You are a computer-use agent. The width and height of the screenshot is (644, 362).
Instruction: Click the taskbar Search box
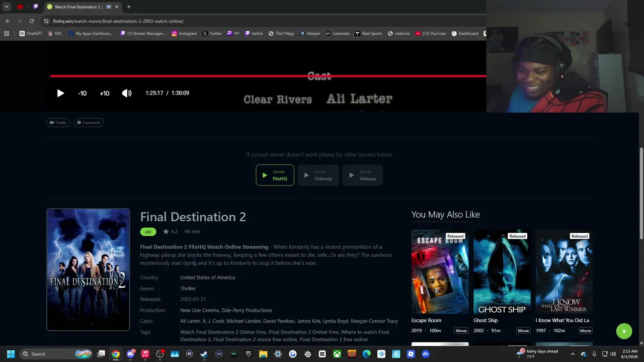point(56,354)
